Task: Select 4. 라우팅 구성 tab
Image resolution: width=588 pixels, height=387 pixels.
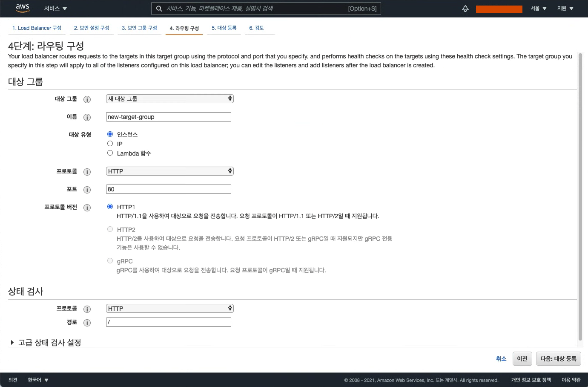Action: pyautogui.click(x=184, y=28)
